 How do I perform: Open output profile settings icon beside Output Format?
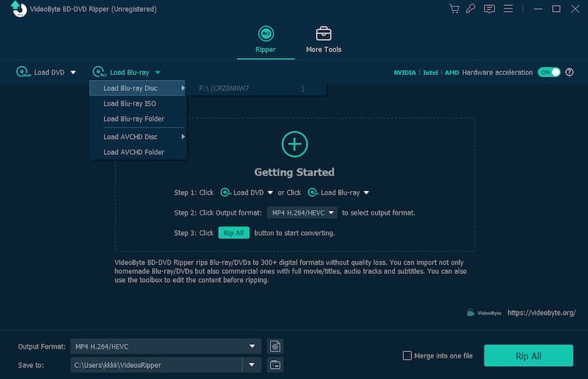[x=275, y=346]
